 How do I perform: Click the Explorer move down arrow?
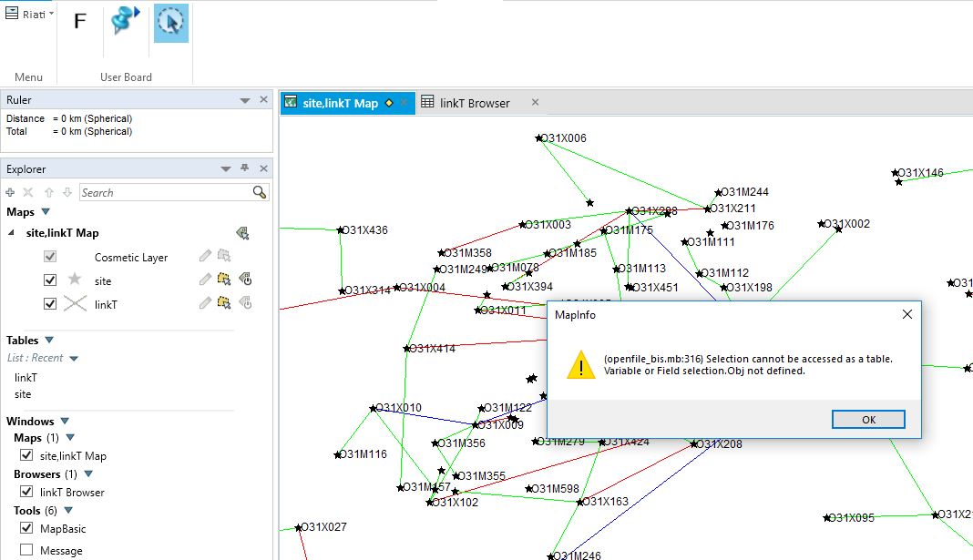pyautogui.click(x=67, y=192)
